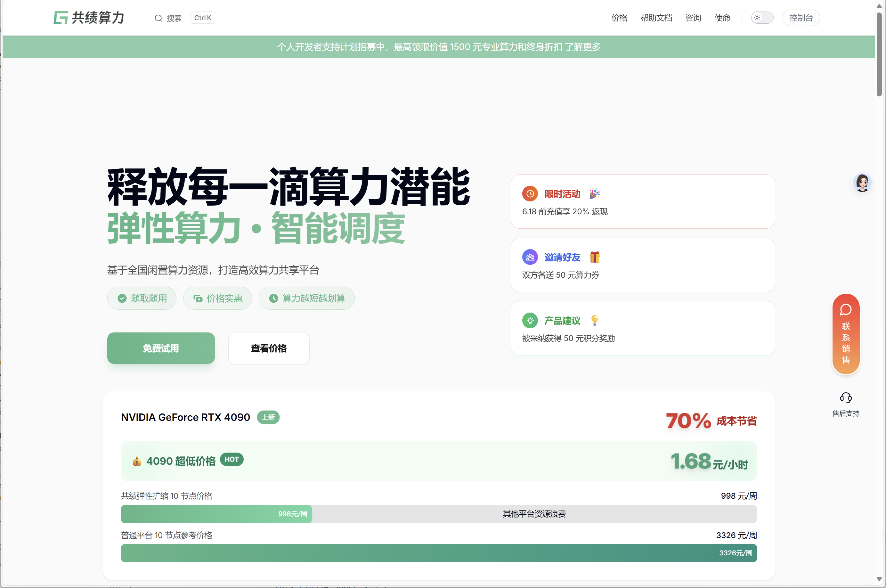Click the 联系销售 floating button
886x588 pixels.
[x=846, y=334]
